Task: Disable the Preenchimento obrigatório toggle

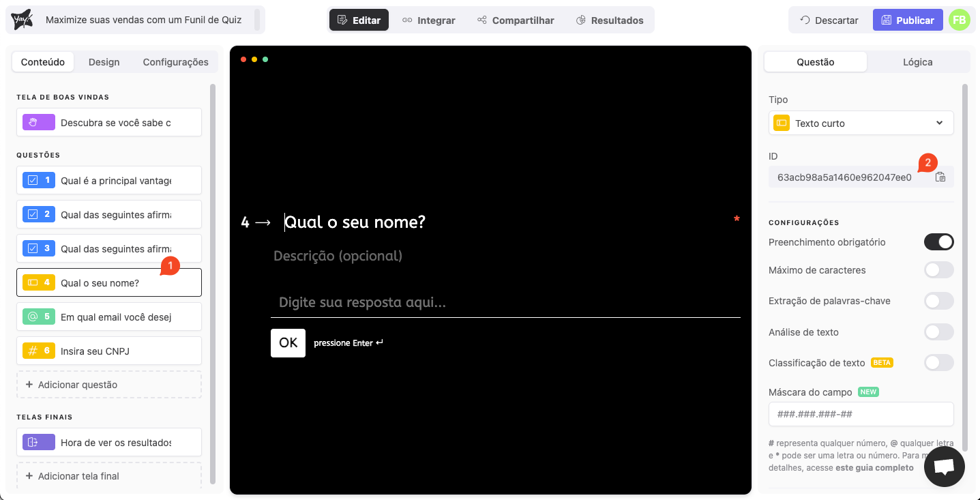Action: click(938, 242)
